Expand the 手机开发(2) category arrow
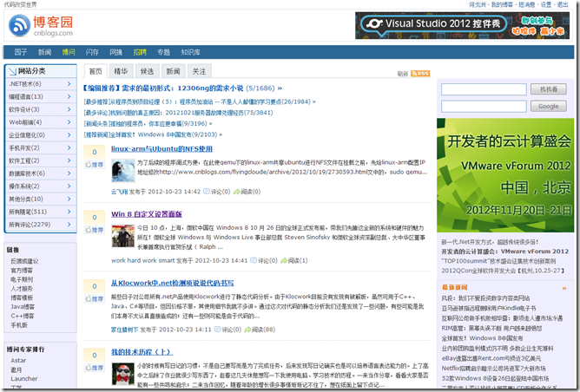The height and width of the screenshot is (392, 580). click(x=69, y=147)
